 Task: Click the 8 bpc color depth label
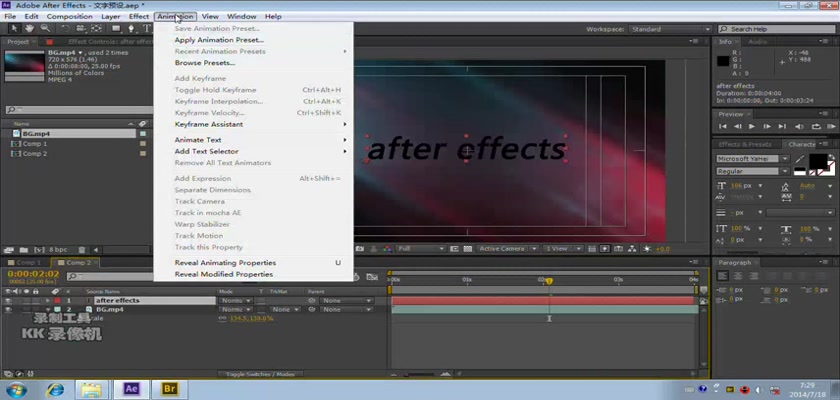pos(58,250)
